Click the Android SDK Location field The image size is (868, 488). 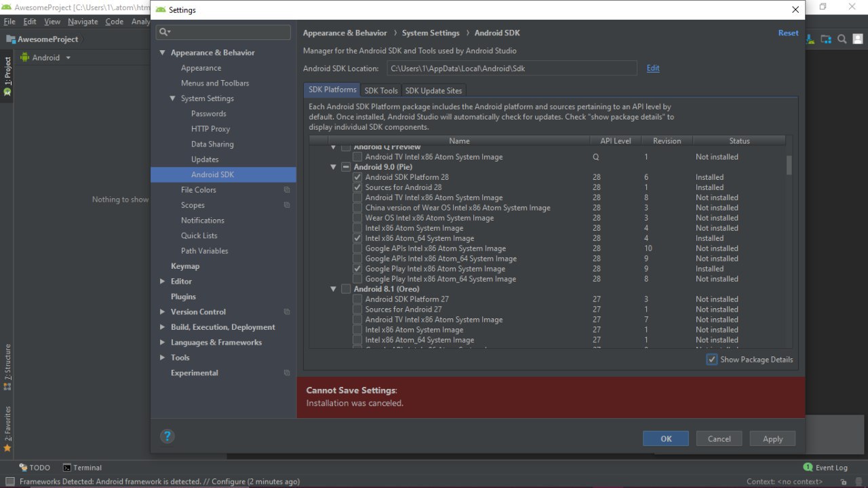[512, 68]
